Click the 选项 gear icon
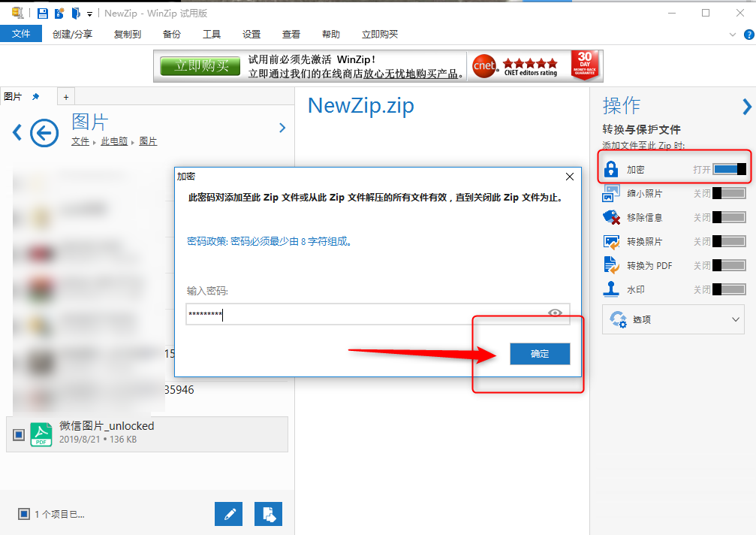This screenshot has width=756, height=535. pos(618,319)
